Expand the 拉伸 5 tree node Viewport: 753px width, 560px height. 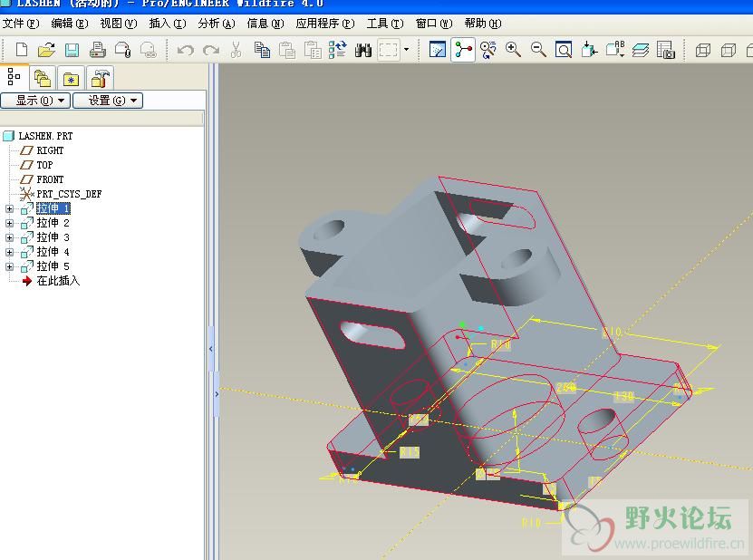(x=9, y=266)
